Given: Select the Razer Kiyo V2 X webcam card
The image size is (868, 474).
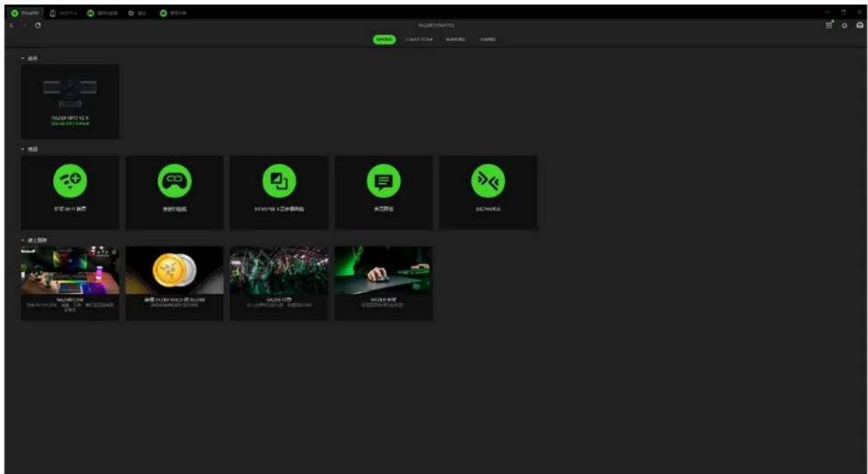Looking at the screenshot, I should (70, 102).
